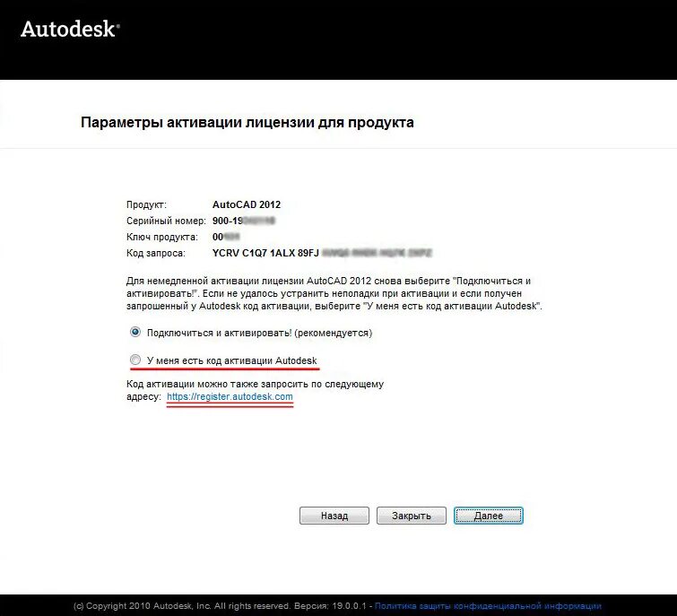The image size is (677, 616).
Task: Click the Autodesk logo in header
Action: pos(70,30)
